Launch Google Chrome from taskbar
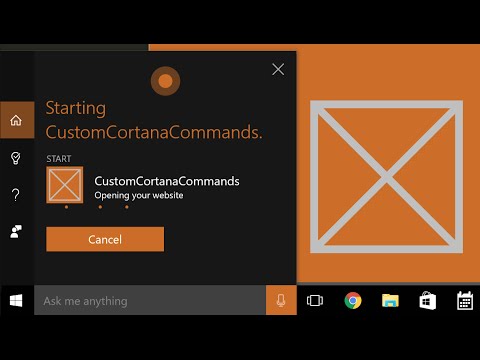 click(x=353, y=300)
